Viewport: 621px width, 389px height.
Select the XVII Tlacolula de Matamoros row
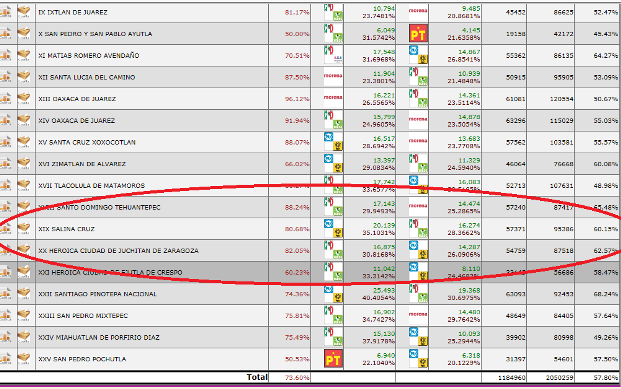310,185
